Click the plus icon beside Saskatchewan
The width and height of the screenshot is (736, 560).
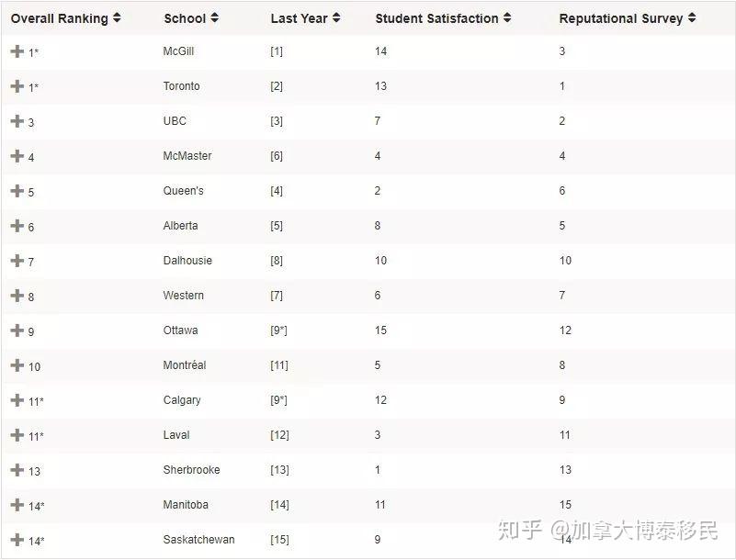[17, 540]
